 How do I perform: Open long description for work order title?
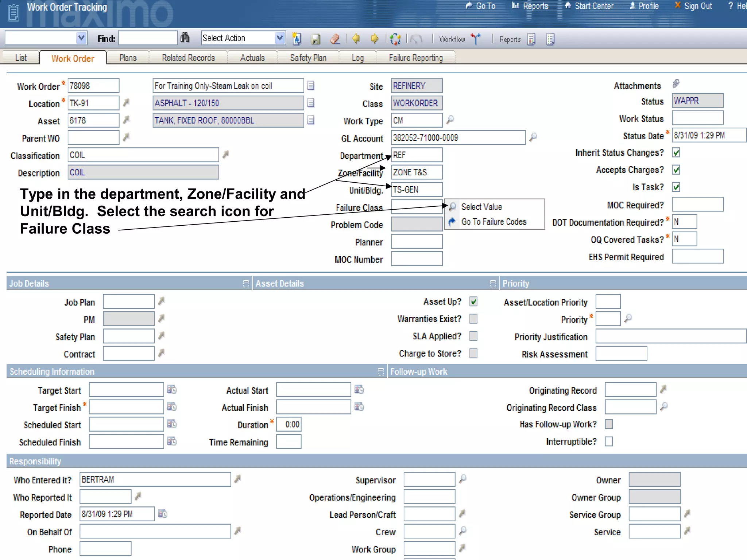311,85
